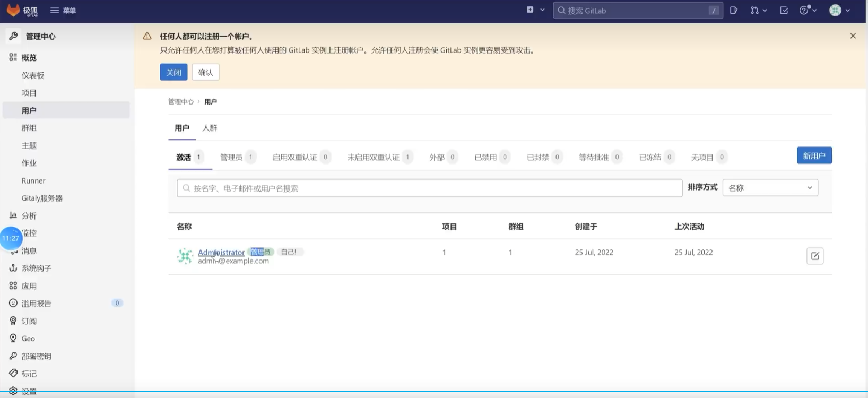
Task: Click the 分析 chart icon
Action: (13, 215)
